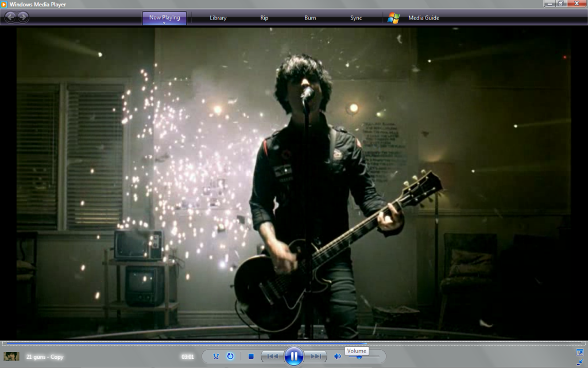Skip to the previous track

click(x=273, y=356)
